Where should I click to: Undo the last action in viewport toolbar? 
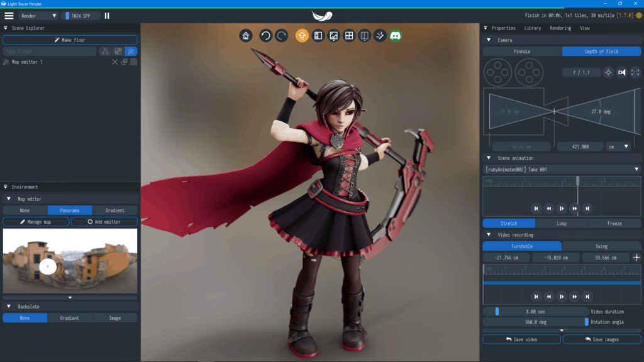(265, 36)
